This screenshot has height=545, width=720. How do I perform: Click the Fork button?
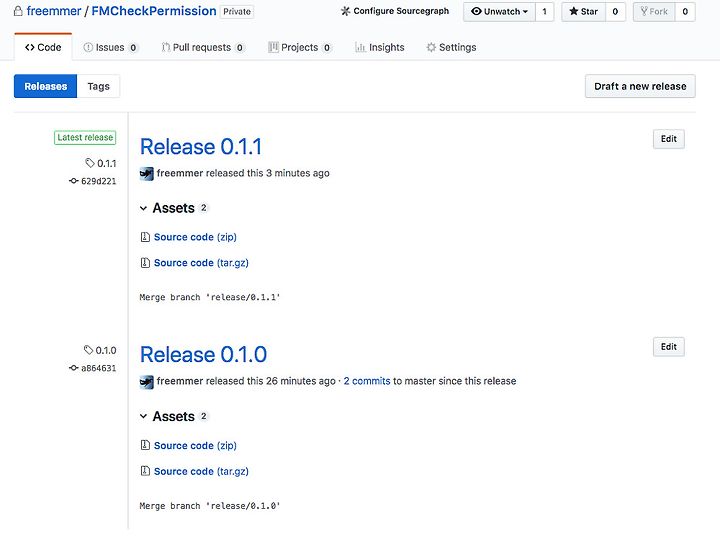(x=654, y=11)
